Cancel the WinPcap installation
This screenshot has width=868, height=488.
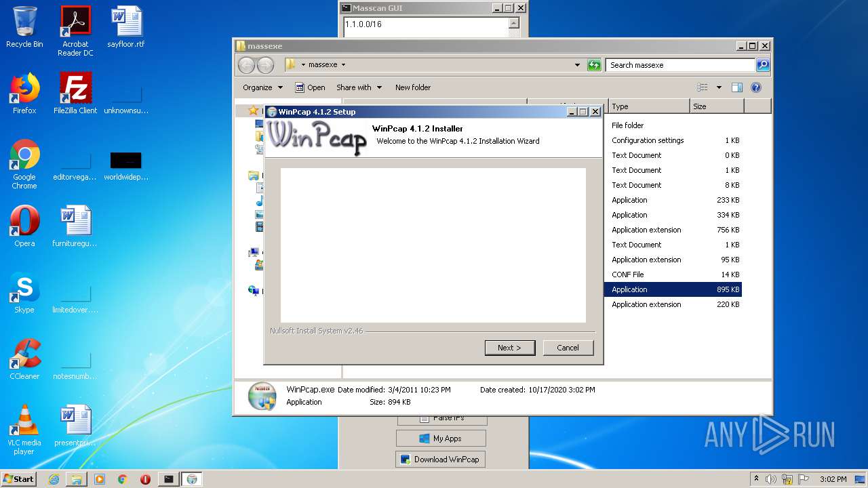point(568,348)
